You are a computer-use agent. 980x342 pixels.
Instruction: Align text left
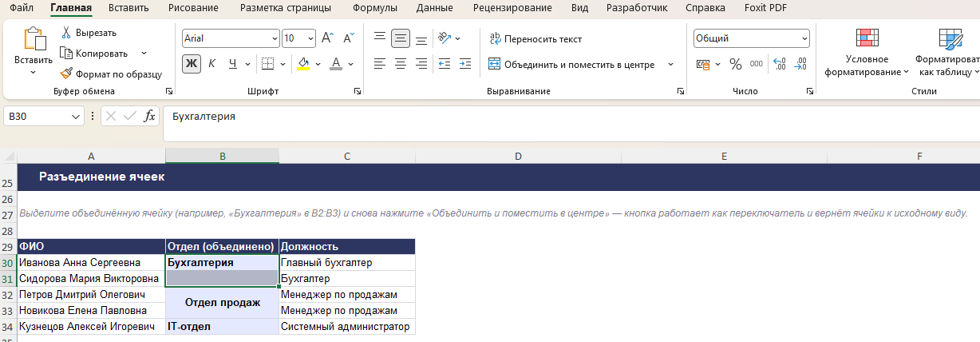coord(380,64)
